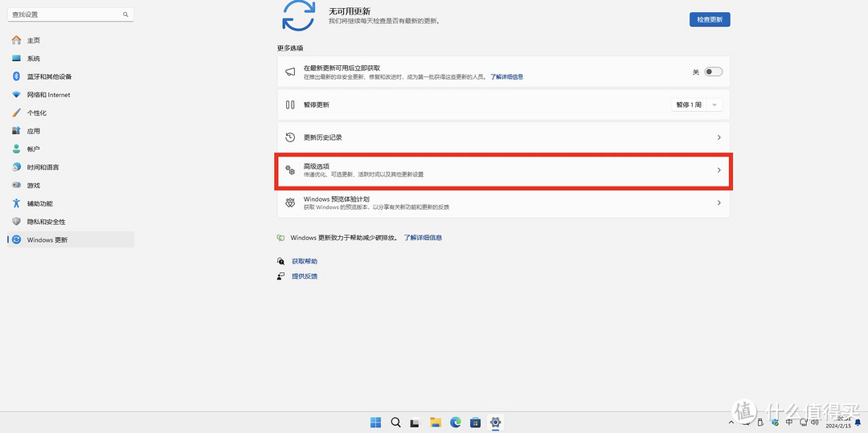
Task: Click the notification bell in system tray
Action: click(x=858, y=423)
